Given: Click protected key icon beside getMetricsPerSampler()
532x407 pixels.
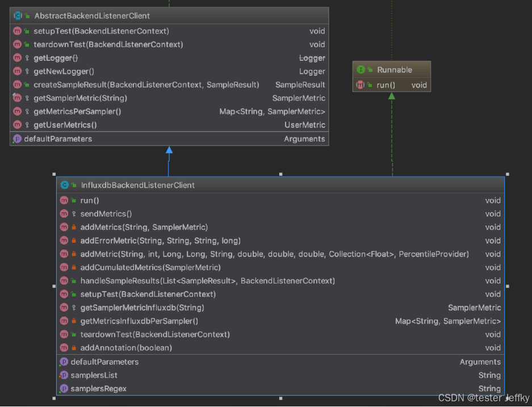Looking at the screenshot, I should coord(27,111).
